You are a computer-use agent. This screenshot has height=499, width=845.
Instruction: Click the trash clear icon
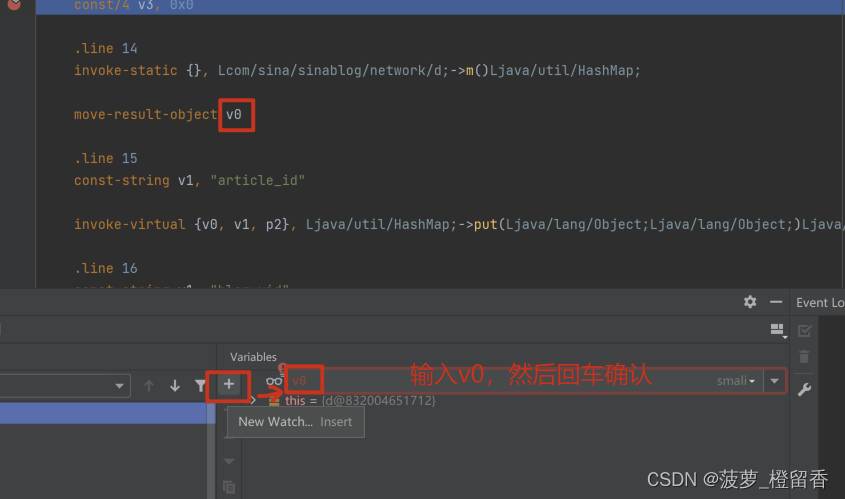(804, 357)
